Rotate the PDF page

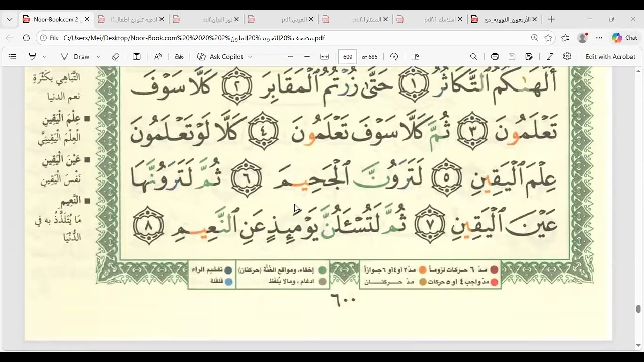(394, 57)
